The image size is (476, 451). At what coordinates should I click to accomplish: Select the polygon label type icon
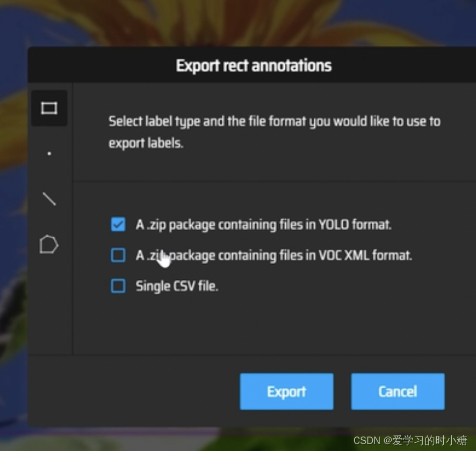tap(49, 244)
